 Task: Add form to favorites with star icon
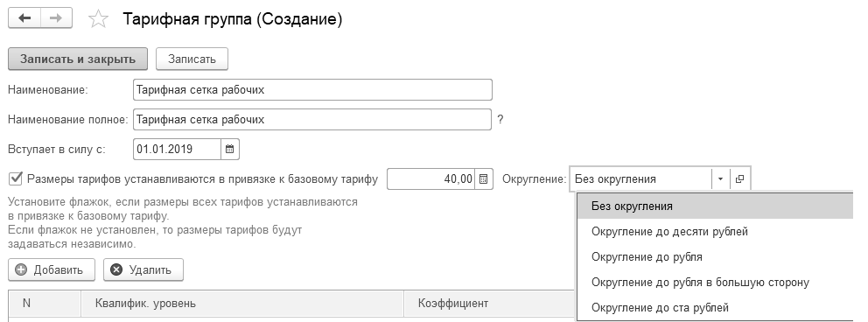99,20
